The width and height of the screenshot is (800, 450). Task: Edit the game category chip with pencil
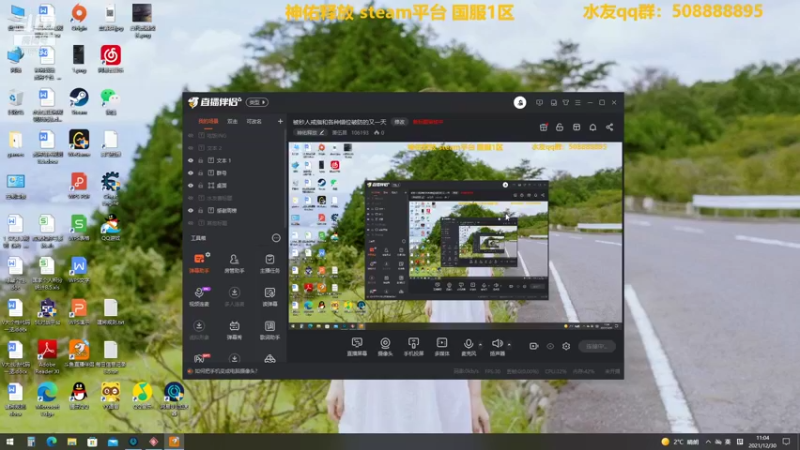[x=310, y=133]
